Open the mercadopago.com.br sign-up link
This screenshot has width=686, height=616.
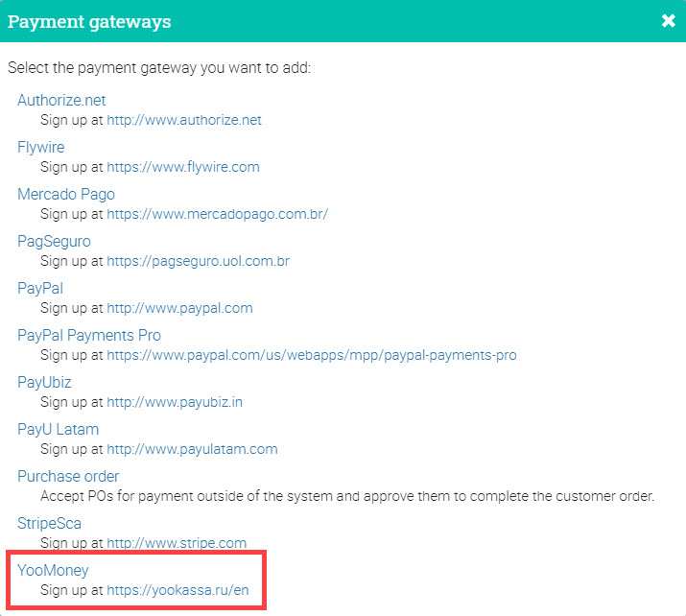tap(218, 214)
